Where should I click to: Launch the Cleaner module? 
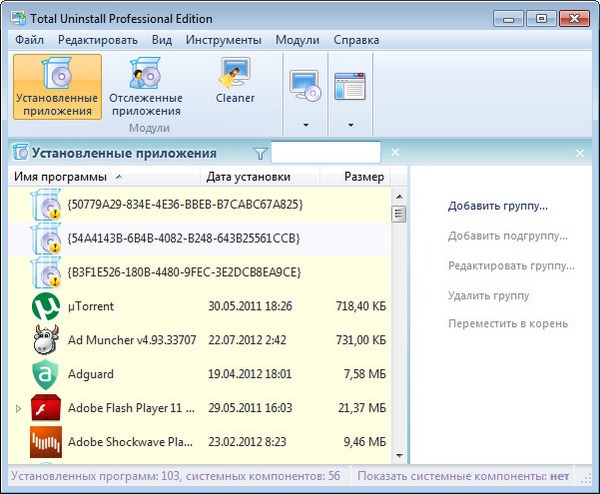click(x=235, y=80)
